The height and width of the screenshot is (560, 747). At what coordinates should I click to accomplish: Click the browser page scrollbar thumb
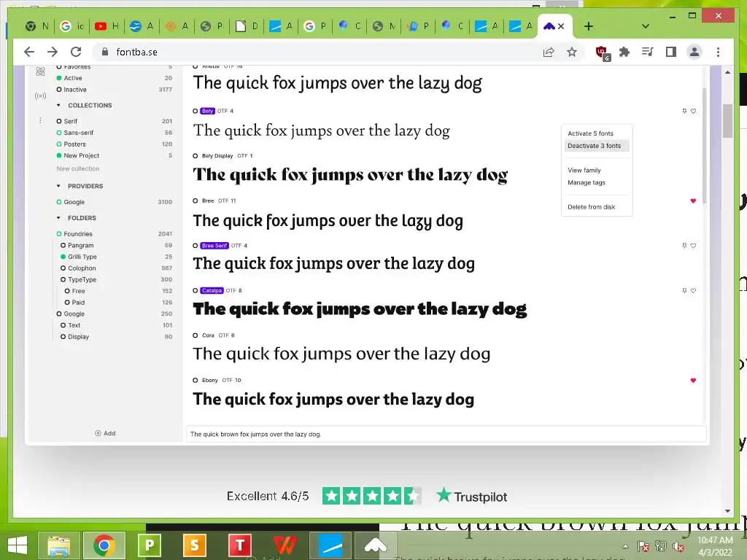click(x=727, y=120)
